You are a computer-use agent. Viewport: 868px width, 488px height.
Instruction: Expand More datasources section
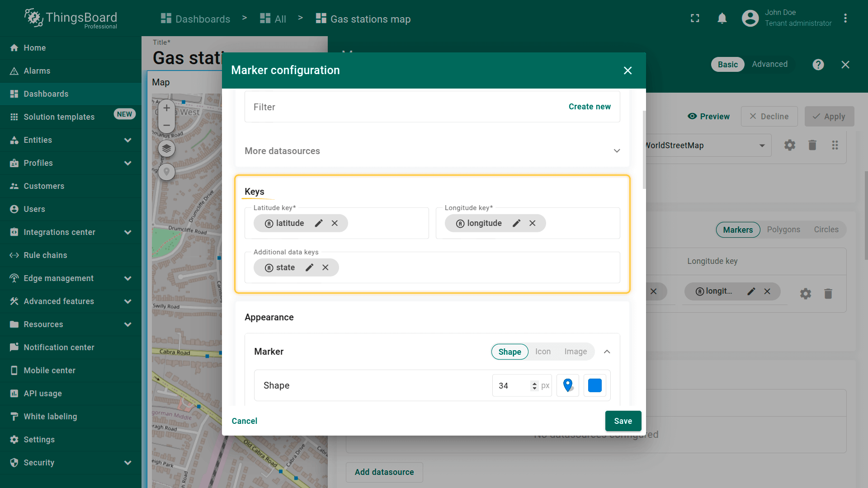pos(617,151)
